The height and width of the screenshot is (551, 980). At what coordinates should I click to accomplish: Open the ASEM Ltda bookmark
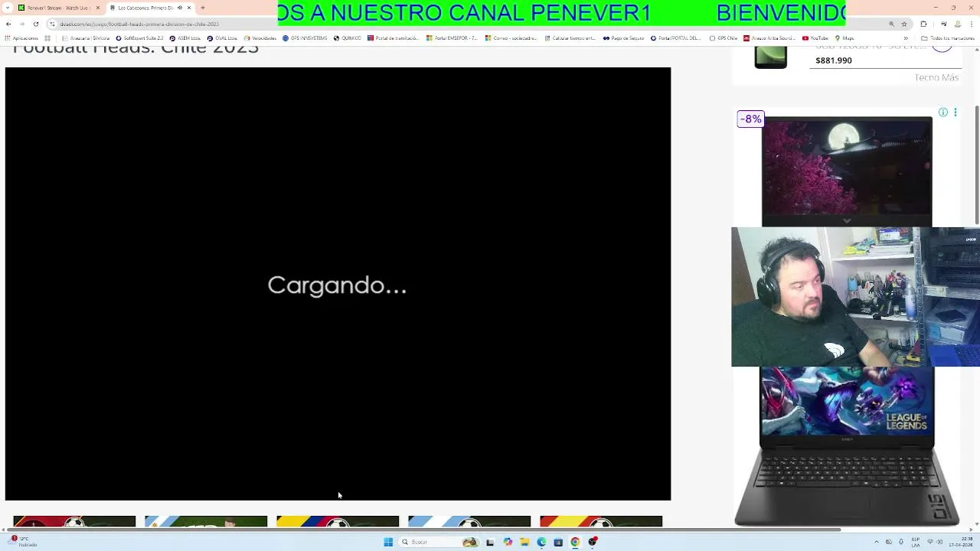tap(185, 38)
